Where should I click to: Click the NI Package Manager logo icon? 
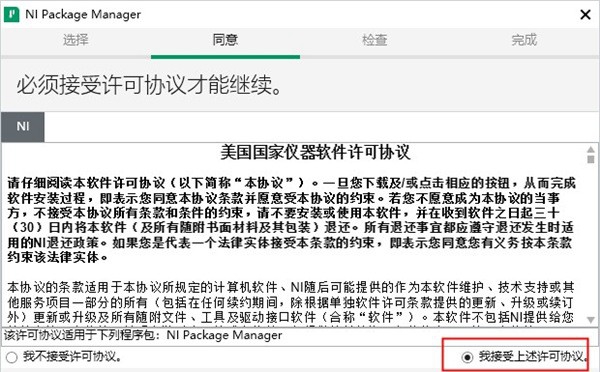click(x=11, y=15)
